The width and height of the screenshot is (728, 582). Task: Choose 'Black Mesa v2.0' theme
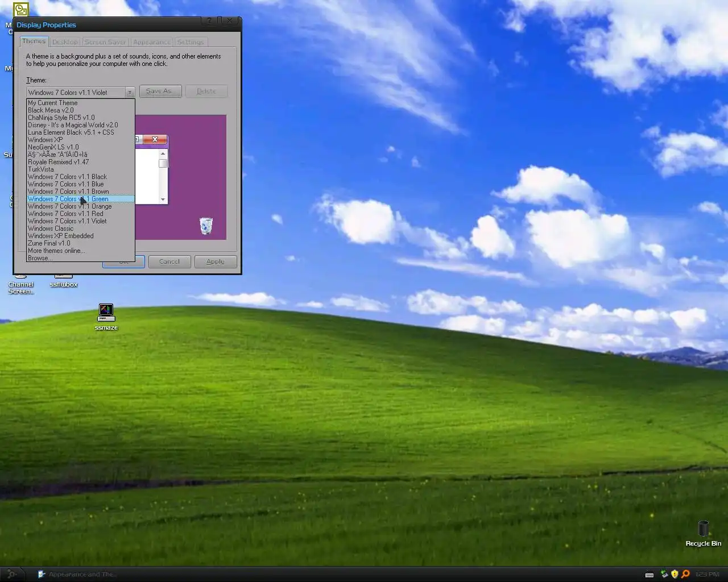pos(81,110)
